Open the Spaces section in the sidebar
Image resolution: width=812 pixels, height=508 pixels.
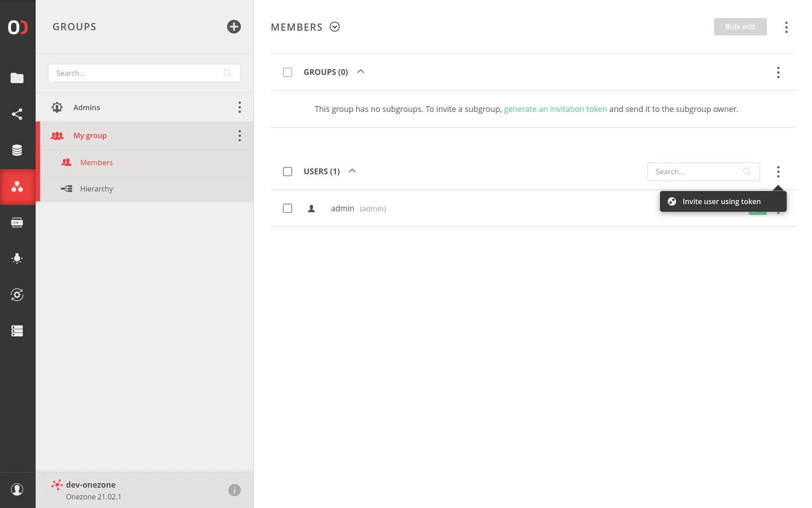point(17,150)
